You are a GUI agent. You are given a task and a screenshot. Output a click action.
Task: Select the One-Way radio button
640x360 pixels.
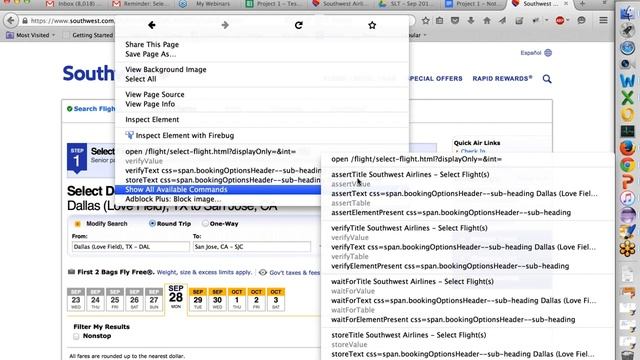[x=205, y=223]
